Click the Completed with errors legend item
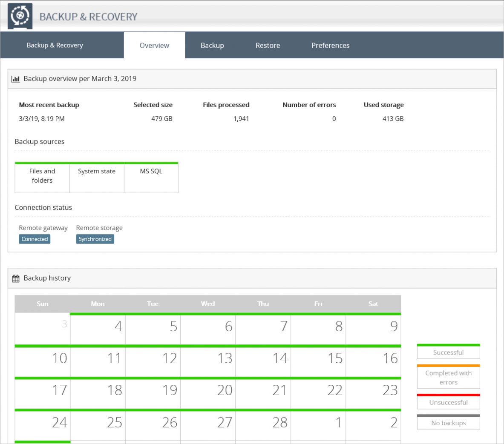The height and width of the screenshot is (444, 504). (448, 377)
